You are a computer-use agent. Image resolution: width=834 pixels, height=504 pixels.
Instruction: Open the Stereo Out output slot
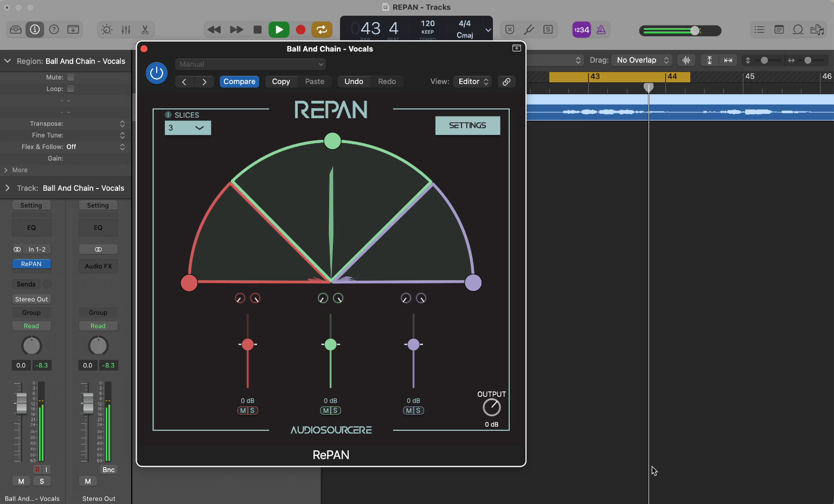(31, 299)
